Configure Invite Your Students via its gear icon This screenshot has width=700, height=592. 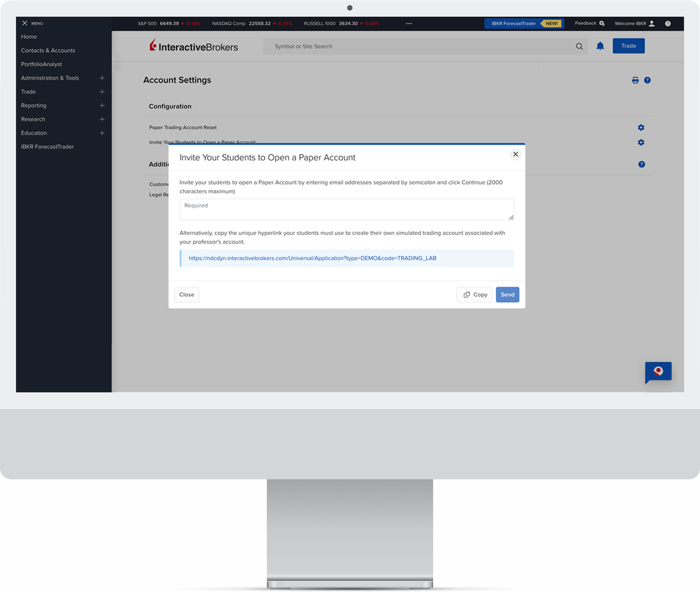coord(641,142)
